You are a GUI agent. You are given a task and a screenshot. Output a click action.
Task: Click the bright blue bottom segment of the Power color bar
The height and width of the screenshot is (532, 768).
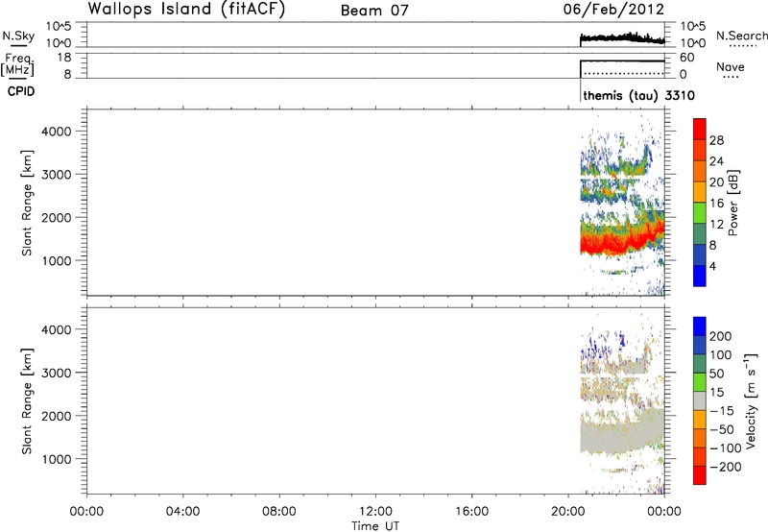(700, 276)
